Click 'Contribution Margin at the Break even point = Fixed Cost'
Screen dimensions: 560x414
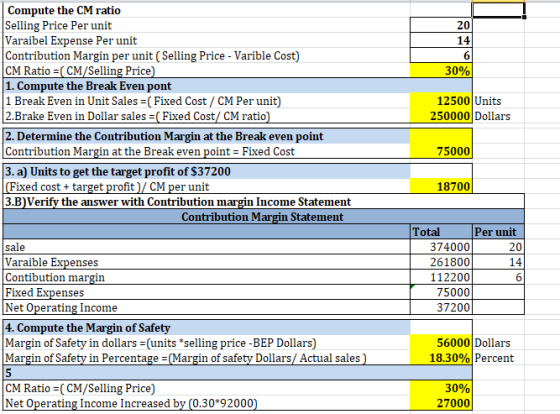pos(150,152)
